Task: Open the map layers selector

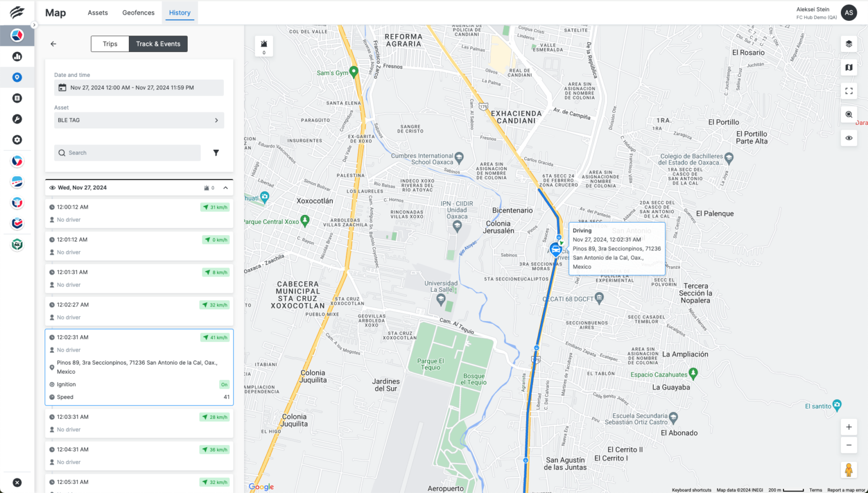Action: click(x=848, y=43)
